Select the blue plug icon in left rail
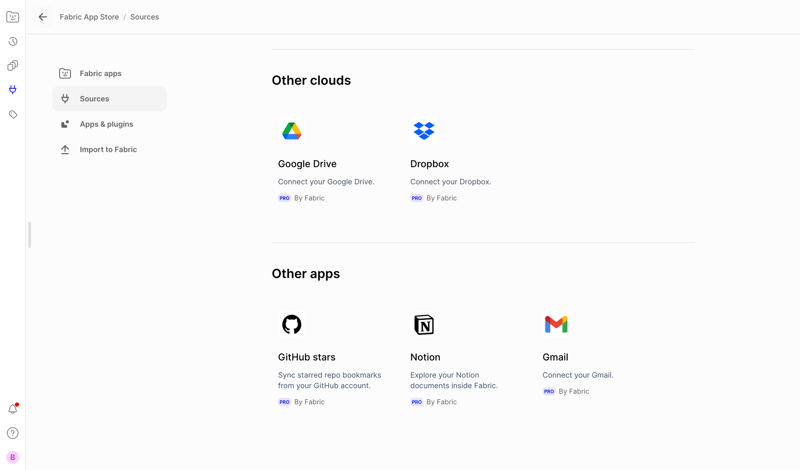Viewport: 800px width, 470px height. pyautogui.click(x=13, y=90)
